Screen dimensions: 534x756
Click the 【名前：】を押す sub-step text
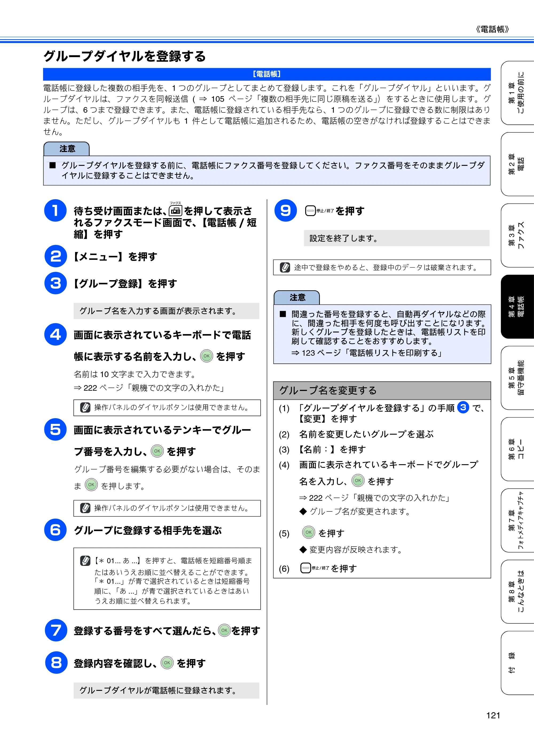[x=332, y=449]
